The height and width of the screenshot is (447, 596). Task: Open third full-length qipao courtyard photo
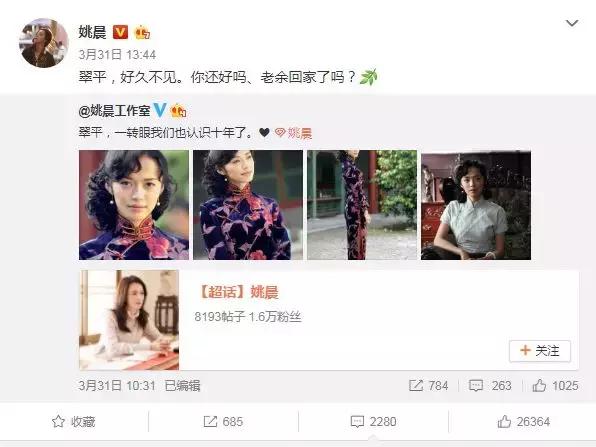coord(362,205)
